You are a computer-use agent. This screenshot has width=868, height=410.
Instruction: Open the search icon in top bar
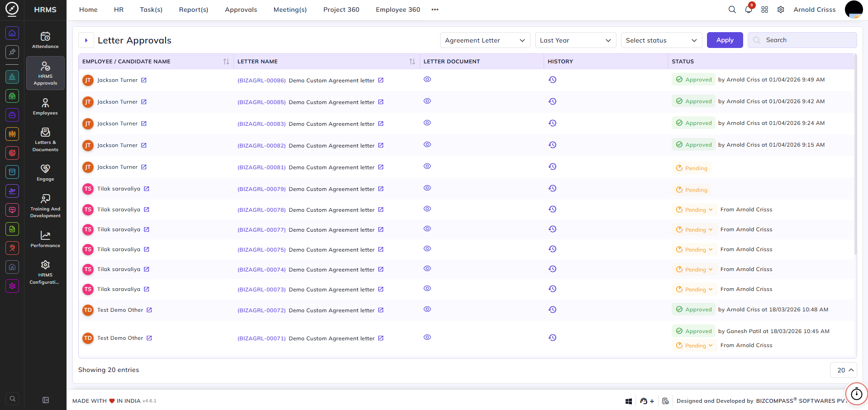click(732, 10)
